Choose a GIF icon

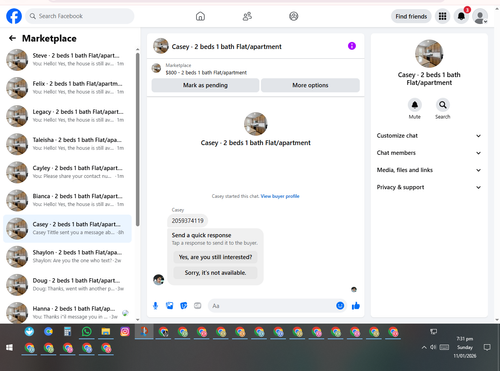pos(198,306)
